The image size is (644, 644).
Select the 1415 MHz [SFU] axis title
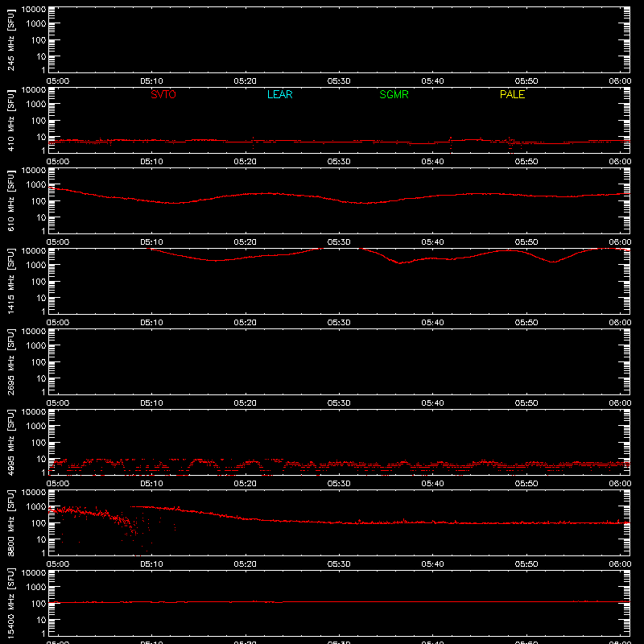pos(10,281)
